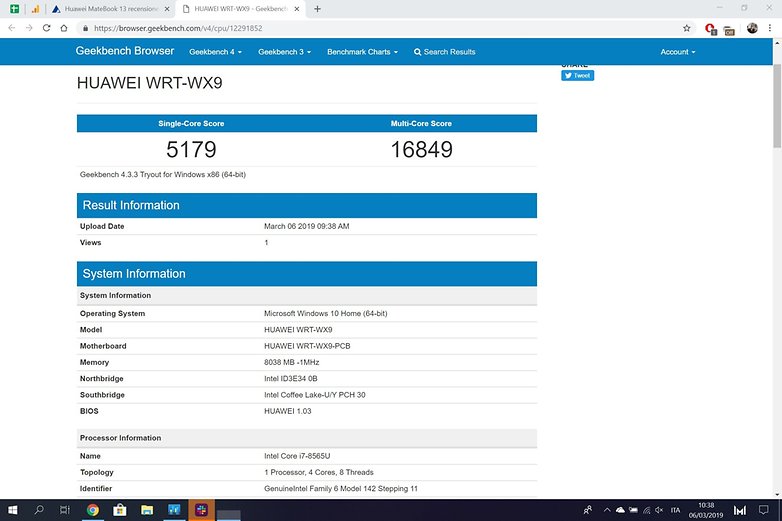
Task: Open the red extension icon
Action: tap(710, 29)
